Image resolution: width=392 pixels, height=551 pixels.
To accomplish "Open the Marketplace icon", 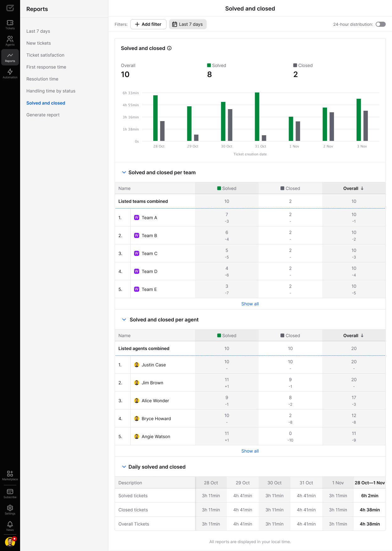I will coord(10,476).
